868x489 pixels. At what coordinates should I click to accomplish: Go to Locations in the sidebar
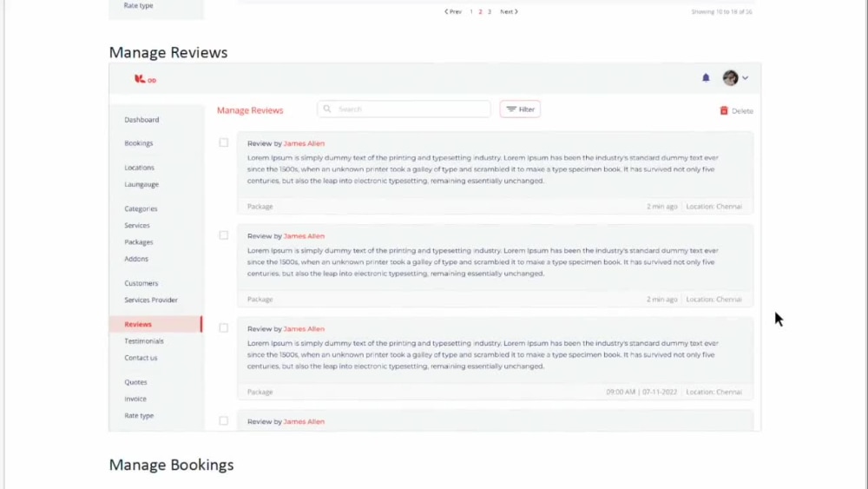coord(140,168)
